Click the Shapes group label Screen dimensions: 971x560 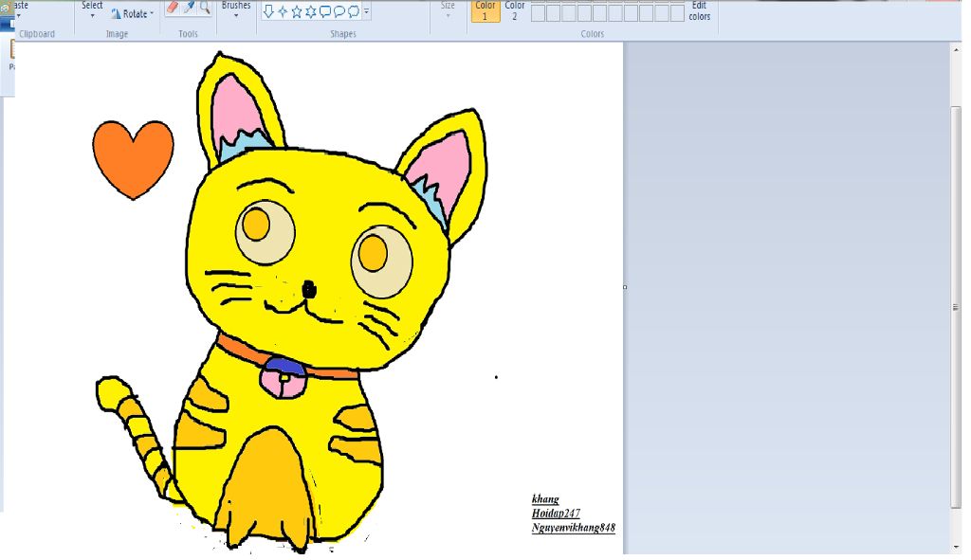(343, 34)
